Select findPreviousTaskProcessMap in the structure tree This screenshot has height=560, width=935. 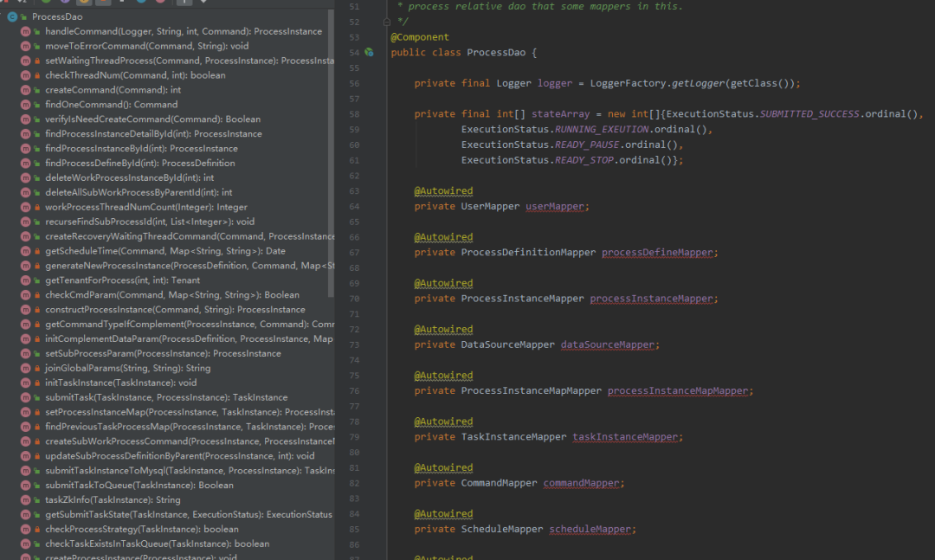coord(190,427)
